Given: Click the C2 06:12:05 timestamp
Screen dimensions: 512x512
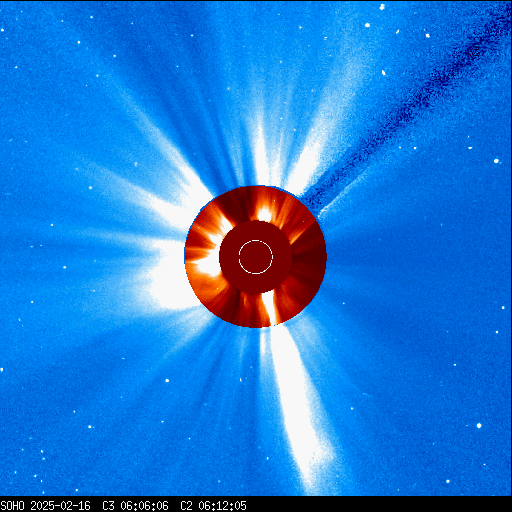Looking at the screenshot, I should (213, 506).
